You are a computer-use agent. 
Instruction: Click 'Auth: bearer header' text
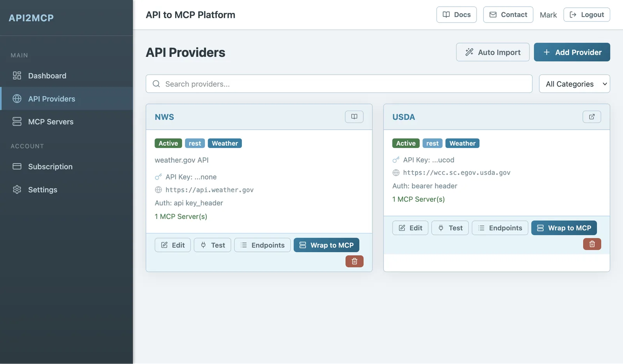coord(424,186)
